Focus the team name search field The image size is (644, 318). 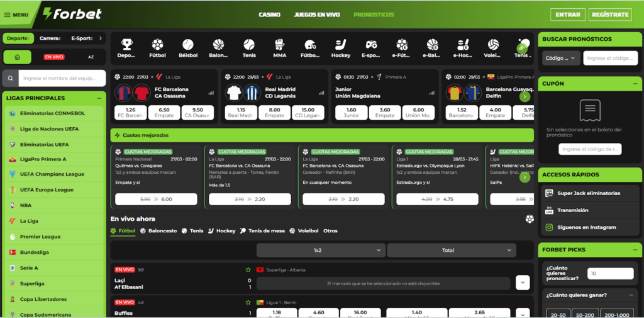[x=62, y=78]
